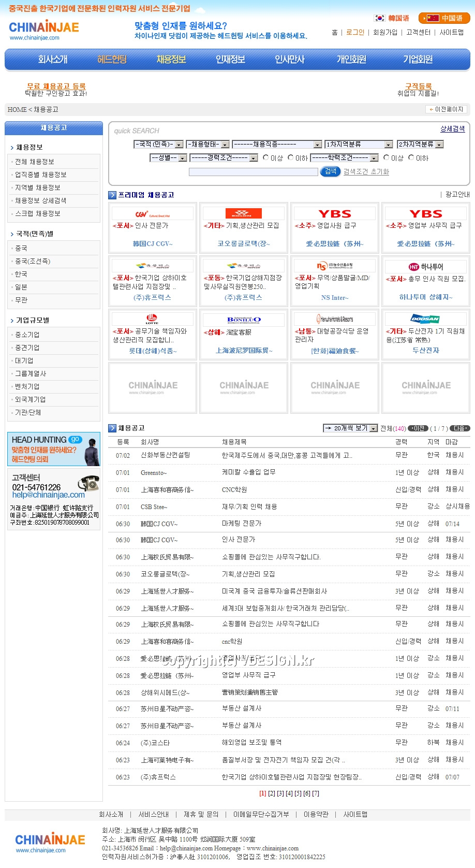The height and width of the screenshot is (868, 475).
Task: Open the CGV logo premium job ad
Action: click(153, 214)
